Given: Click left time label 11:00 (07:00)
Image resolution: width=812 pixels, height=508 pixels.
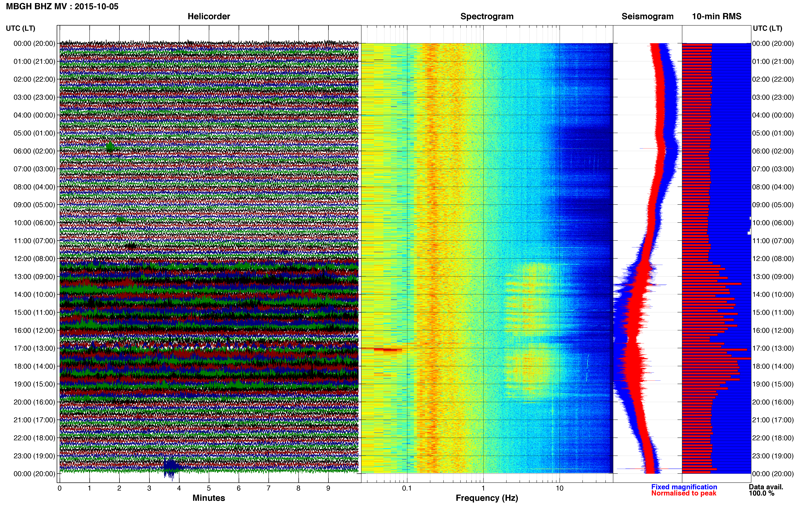Looking at the screenshot, I should click(x=34, y=241).
